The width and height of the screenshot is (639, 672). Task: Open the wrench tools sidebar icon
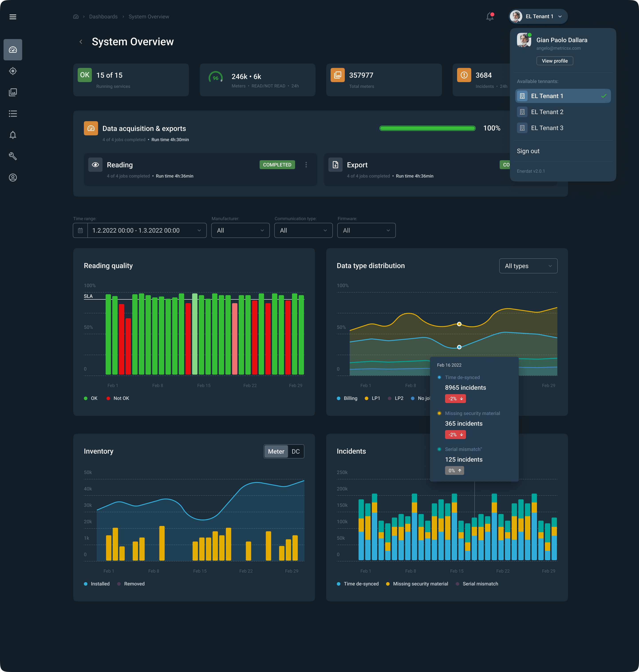13,156
